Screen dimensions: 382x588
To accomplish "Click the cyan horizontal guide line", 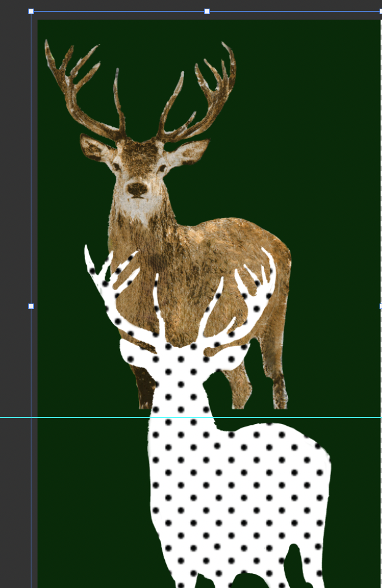I will pos(191,417).
